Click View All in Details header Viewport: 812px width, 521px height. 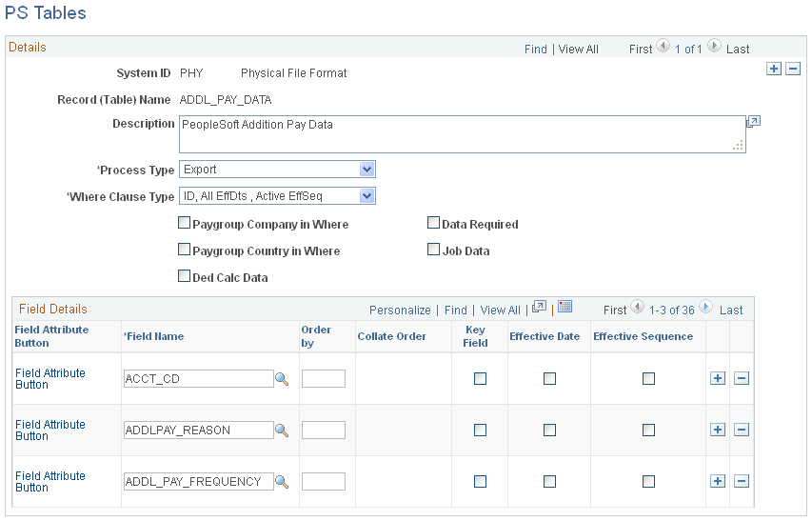(579, 50)
